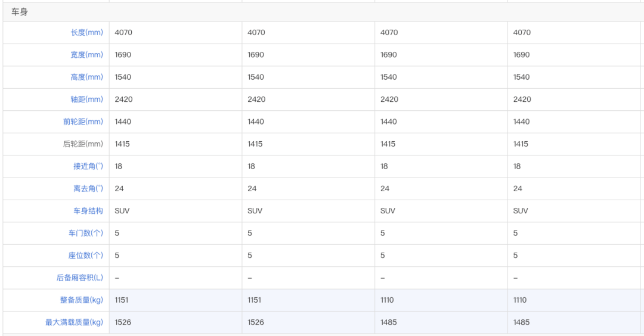Viewport: 644px width, 336px height.
Task: Open the 宽度(mm) parameter link
Action: [x=86, y=55]
